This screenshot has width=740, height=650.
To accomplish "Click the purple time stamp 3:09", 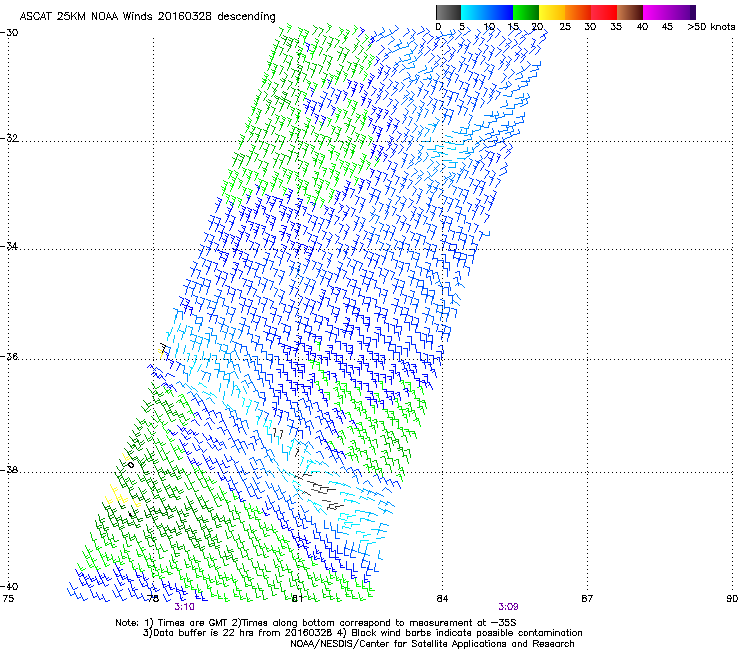I will [x=508, y=607].
